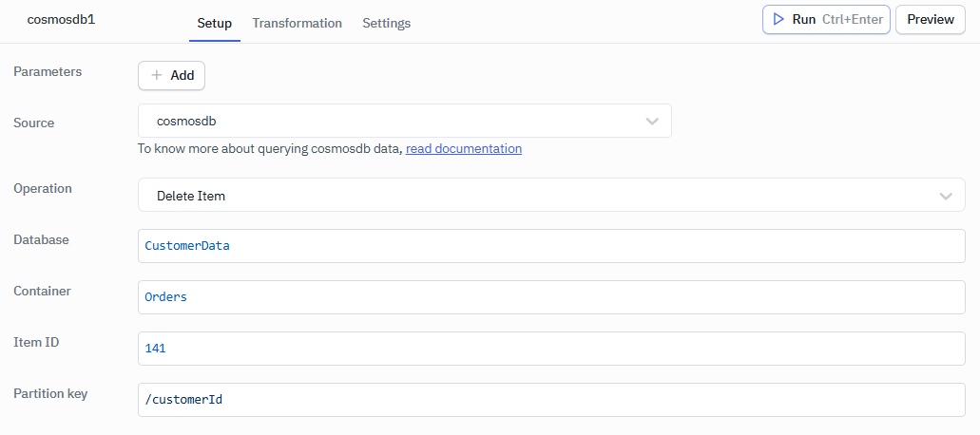This screenshot has height=435, width=980.
Task: Click the Container field showing Orders
Action: point(551,297)
